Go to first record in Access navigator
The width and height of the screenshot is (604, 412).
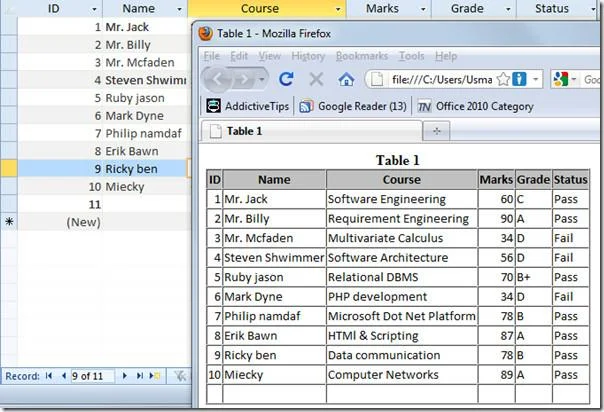point(49,376)
